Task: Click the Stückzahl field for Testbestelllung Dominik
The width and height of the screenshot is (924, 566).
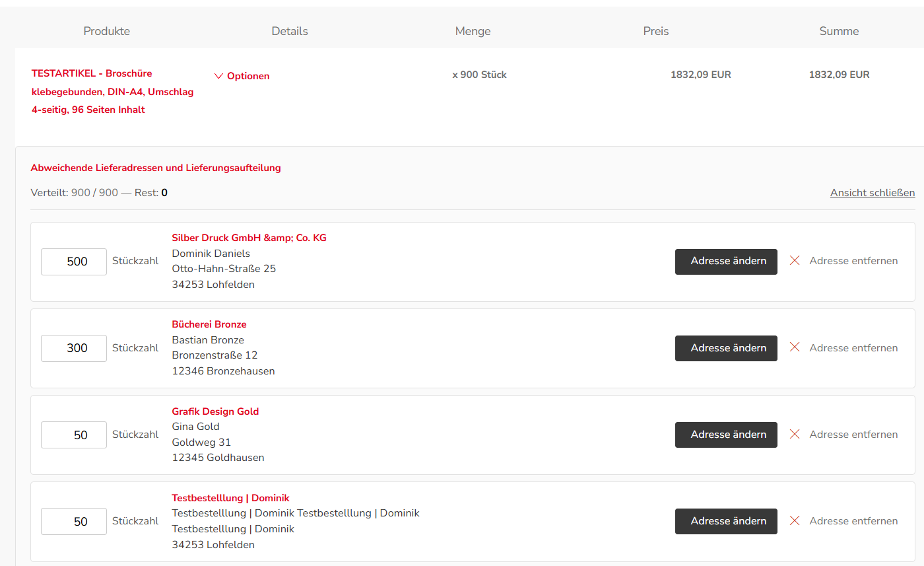Action: 74,521
